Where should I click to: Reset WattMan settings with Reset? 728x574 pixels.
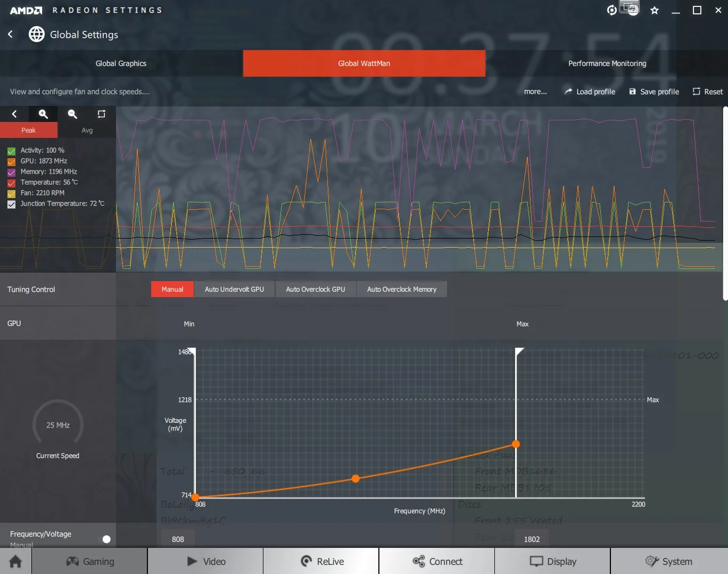708,92
